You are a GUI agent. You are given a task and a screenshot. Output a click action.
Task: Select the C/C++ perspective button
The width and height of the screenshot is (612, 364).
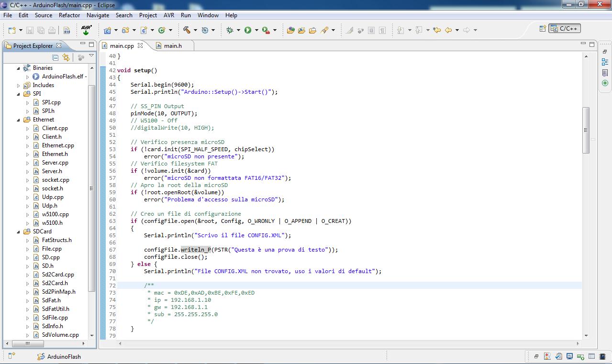coord(565,29)
